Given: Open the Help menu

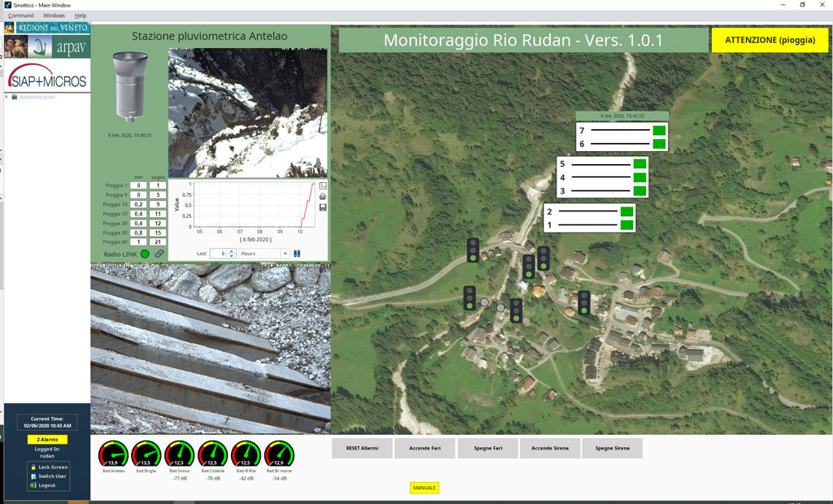Looking at the screenshot, I should point(81,15).
